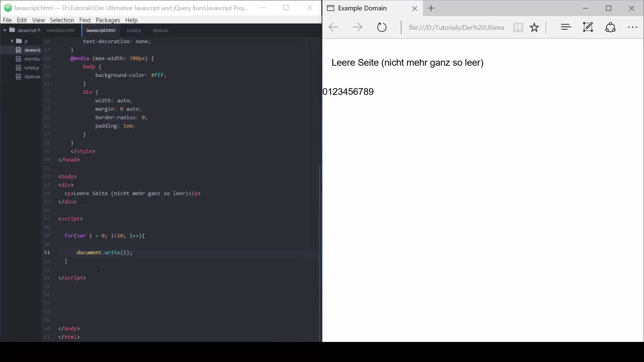644x362 pixels.
Task: Switch to the style.css tab
Action: (x=161, y=31)
